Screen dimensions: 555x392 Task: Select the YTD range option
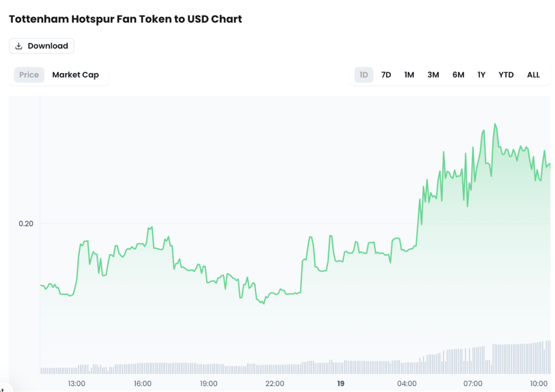[506, 75]
